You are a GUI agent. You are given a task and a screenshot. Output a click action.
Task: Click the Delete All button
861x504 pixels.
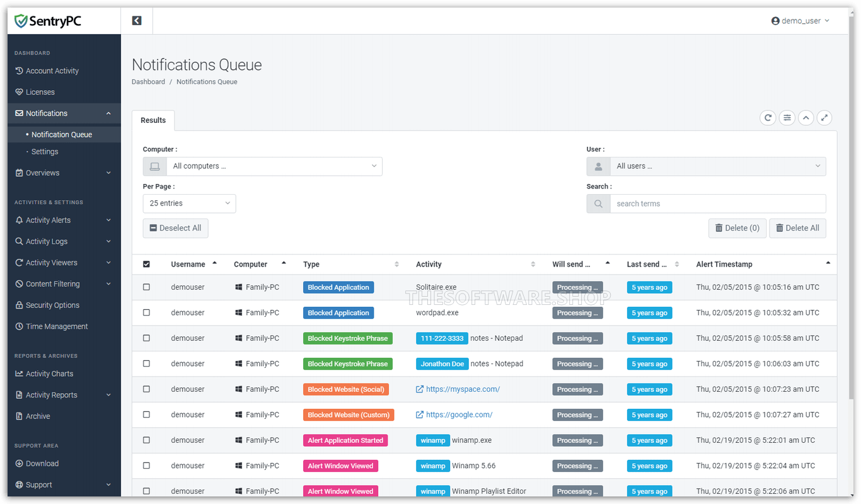[798, 228]
